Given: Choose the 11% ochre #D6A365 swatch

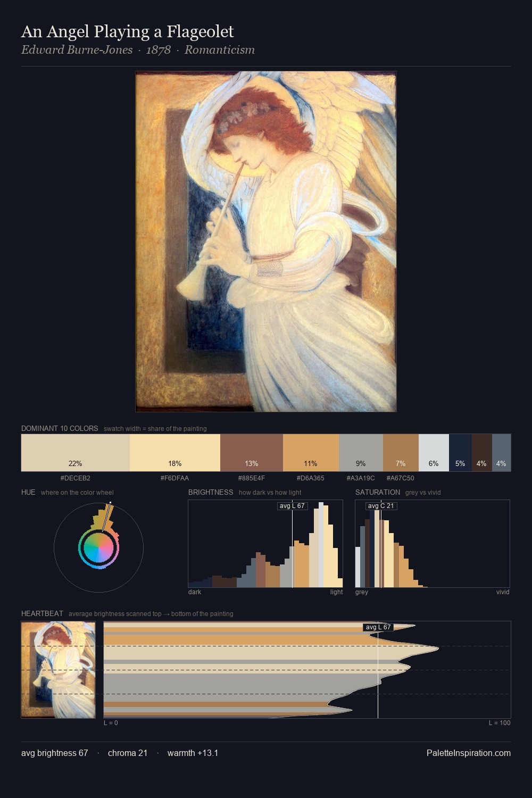Looking at the screenshot, I should [311, 453].
